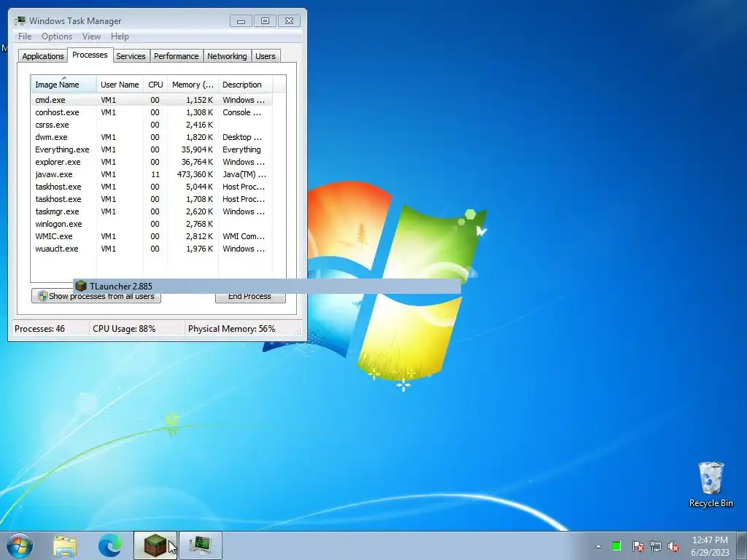Image resolution: width=747 pixels, height=560 pixels.
Task: Maximize the Task Manager window
Action: coord(265,20)
